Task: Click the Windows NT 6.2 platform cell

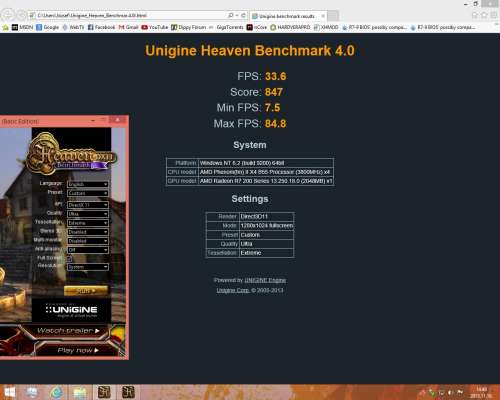Action: point(266,163)
